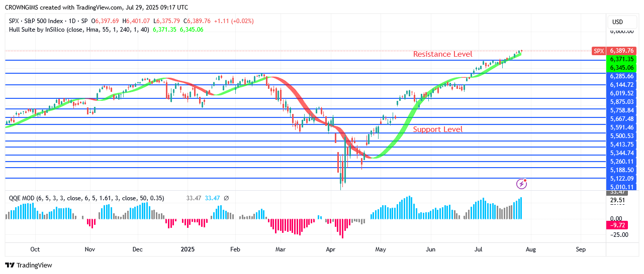Click the open price value 6,397.69
This screenshot has width=644, height=274.
(107, 21)
